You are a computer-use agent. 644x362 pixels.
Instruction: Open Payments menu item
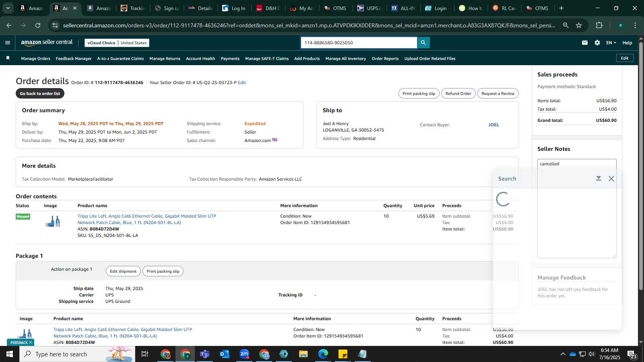coord(230,59)
